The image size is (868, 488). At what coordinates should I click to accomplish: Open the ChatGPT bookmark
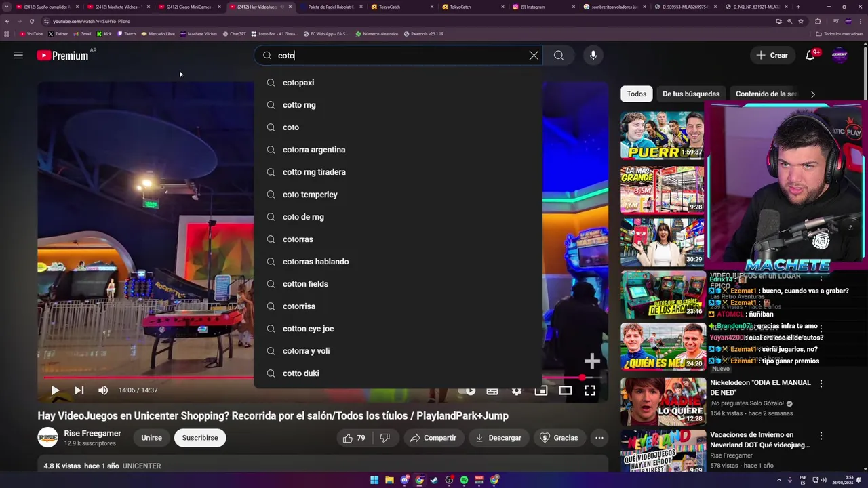(x=234, y=33)
